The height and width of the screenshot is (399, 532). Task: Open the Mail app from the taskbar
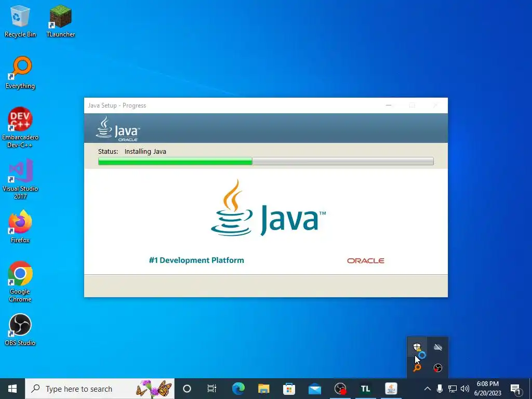point(314,389)
